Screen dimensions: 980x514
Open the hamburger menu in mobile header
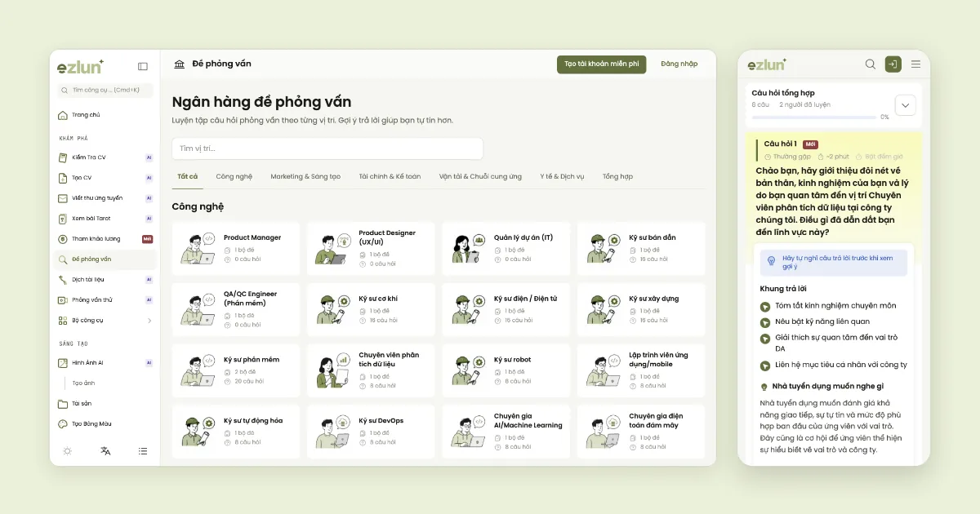(x=915, y=64)
